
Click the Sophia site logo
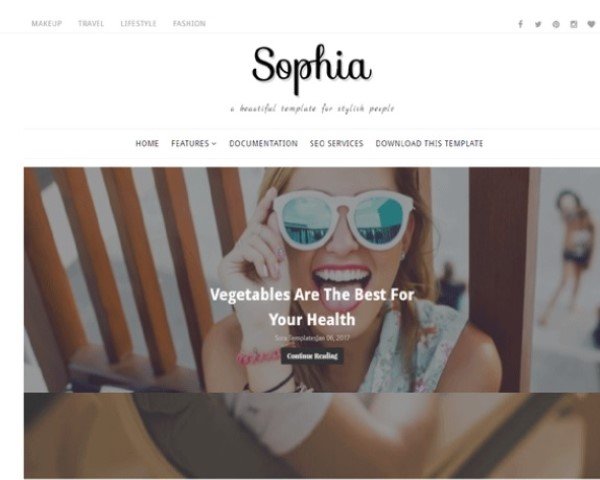click(312, 69)
